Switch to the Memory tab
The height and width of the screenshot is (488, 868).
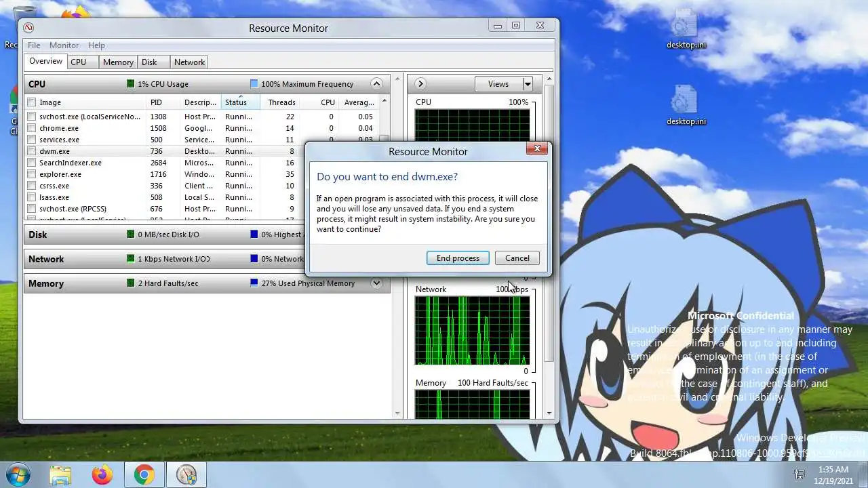pos(118,62)
